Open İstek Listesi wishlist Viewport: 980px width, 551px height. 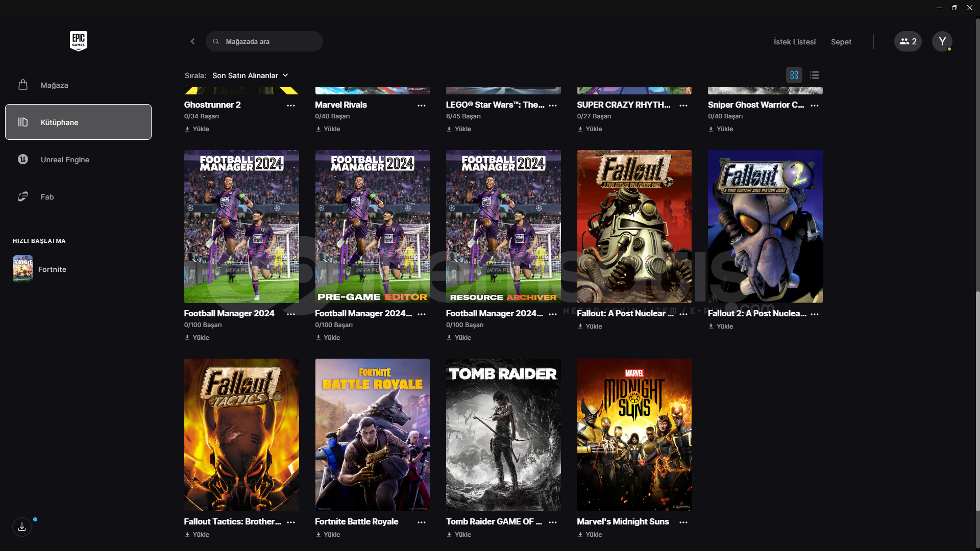pyautogui.click(x=795, y=42)
